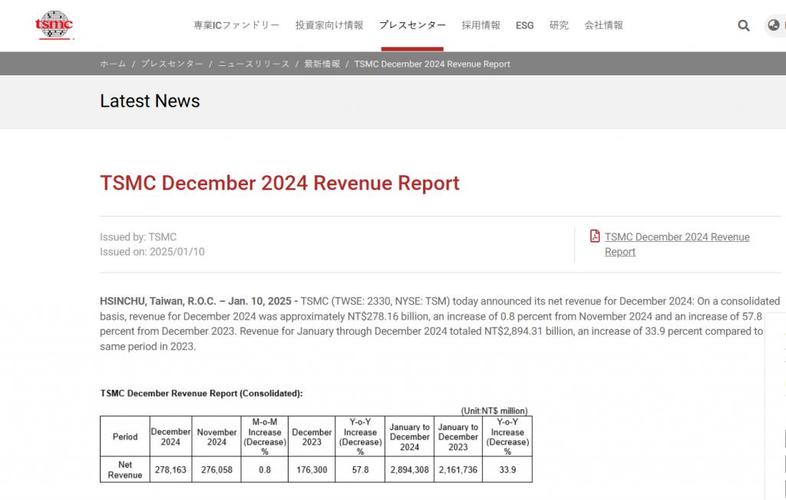
Task: Click the 278,163 table cell
Action: pos(170,470)
